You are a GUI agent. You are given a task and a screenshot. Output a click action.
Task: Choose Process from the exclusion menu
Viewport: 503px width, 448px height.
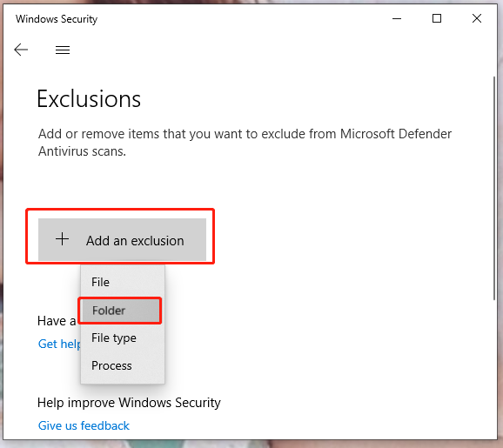(122, 365)
